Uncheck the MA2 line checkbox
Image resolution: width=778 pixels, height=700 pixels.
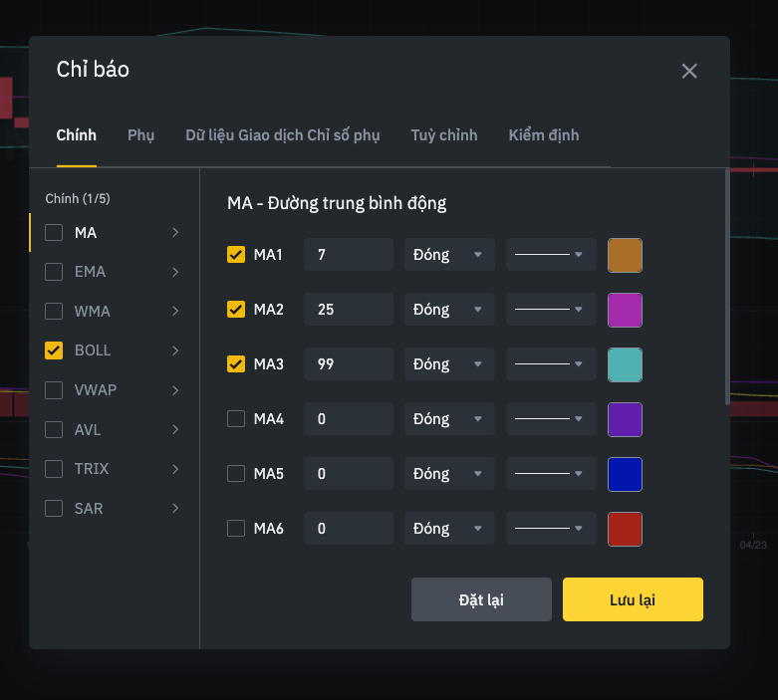[236, 309]
